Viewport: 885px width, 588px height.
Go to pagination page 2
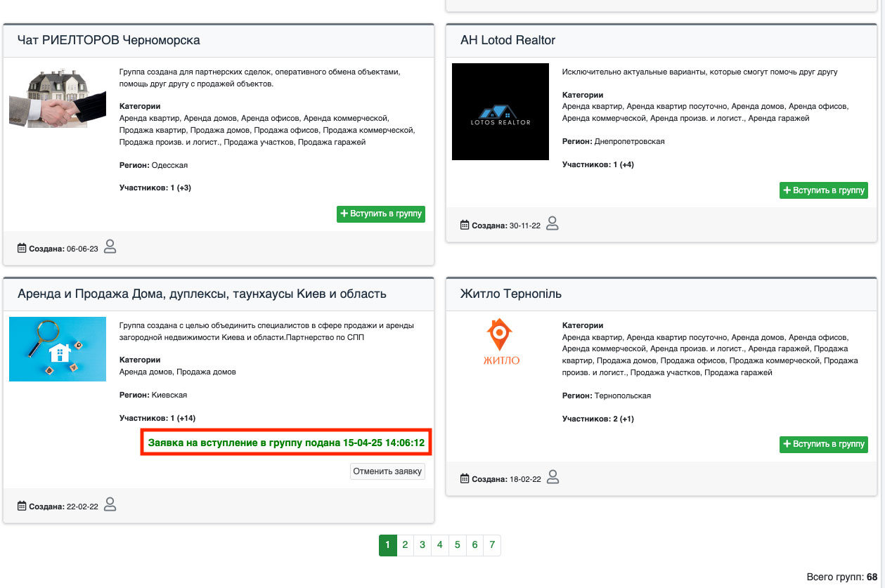(x=406, y=545)
